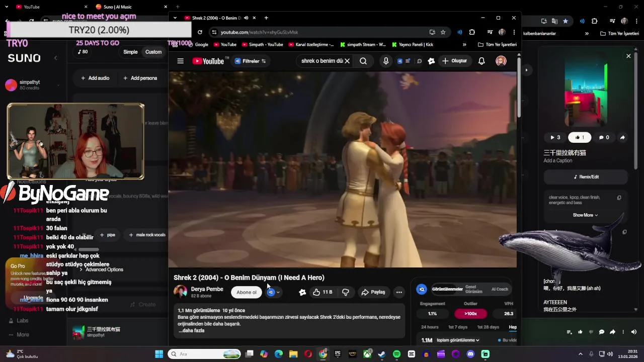The height and width of the screenshot is (362, 644).
Task: Expand the tab search dropdown arrow
Action: [x=175, y=18]
